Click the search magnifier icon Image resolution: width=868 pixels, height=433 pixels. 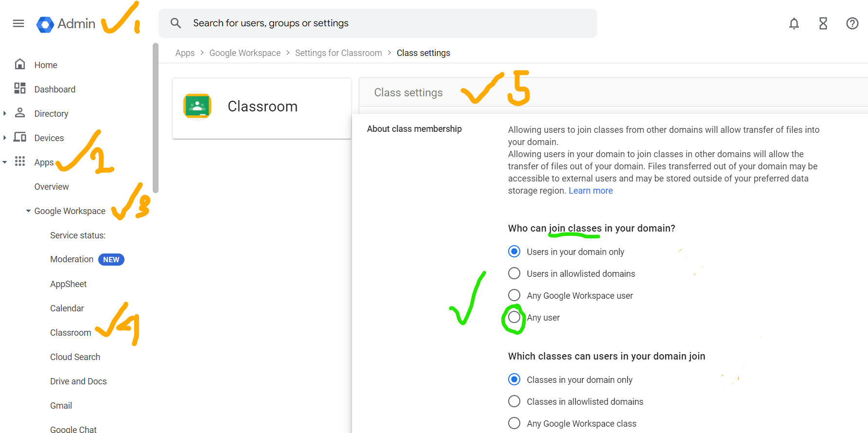pyautogui.click(x=176, y=23)
